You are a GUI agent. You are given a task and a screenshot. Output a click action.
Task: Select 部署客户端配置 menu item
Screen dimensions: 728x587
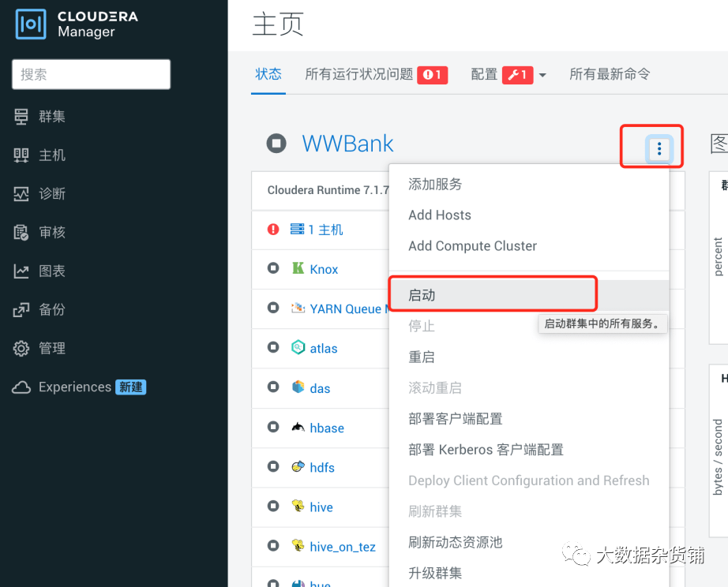(529, 419)
